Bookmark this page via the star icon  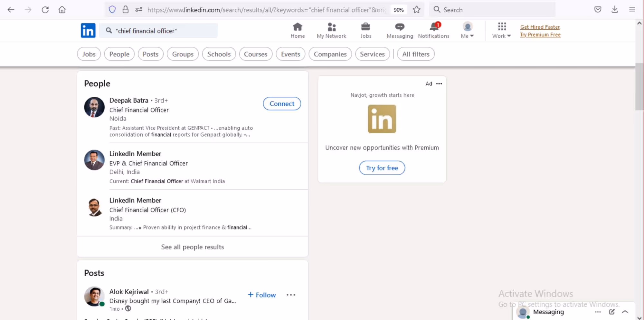point(417,10)
